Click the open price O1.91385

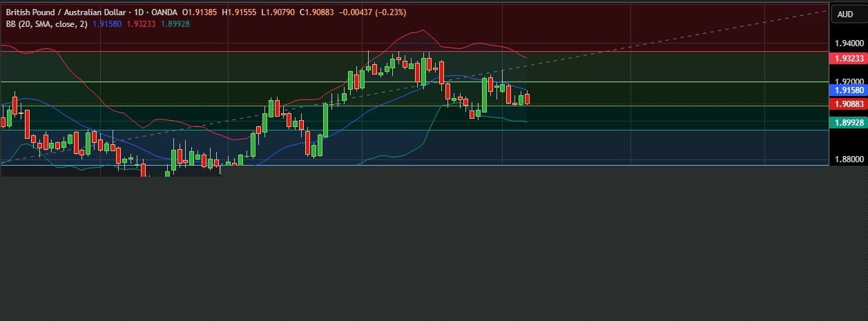[200, 12]
